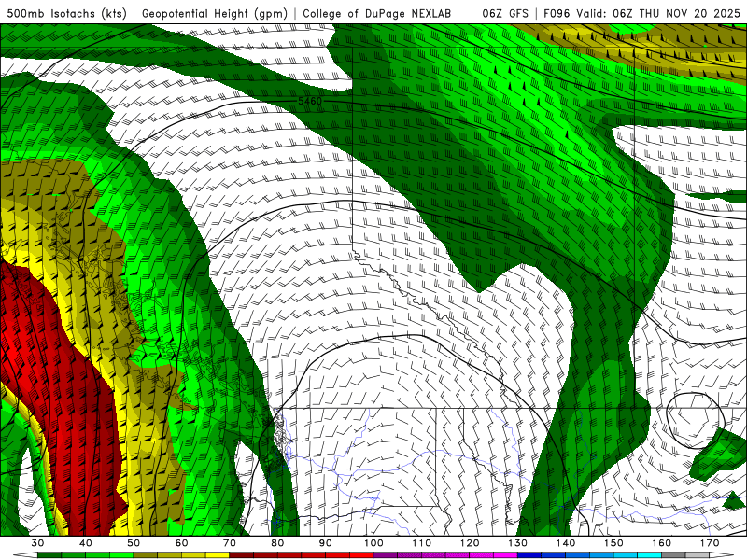Click the '140' value on the color scale
747x560 pixels.
tap(566, 543)
